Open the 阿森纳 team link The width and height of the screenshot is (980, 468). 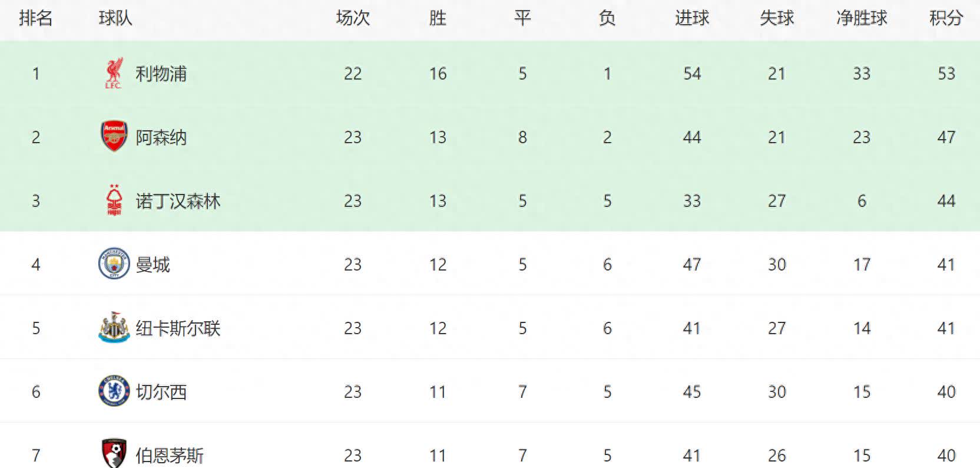(x=161, y=137)
